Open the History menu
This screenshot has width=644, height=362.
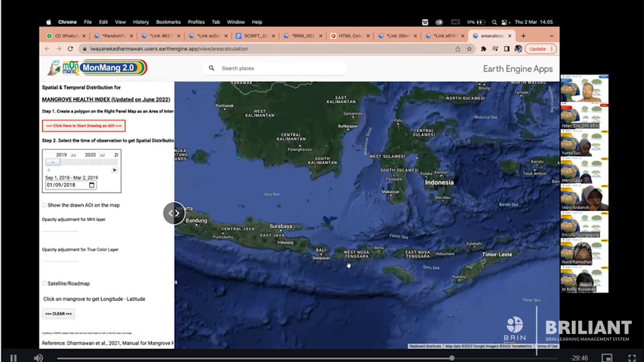point(141,22)
